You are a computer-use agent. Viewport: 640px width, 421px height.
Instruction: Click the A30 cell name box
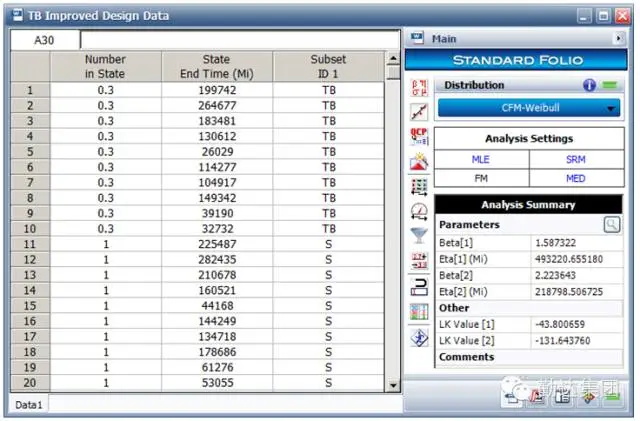click(x=44, y=40)
